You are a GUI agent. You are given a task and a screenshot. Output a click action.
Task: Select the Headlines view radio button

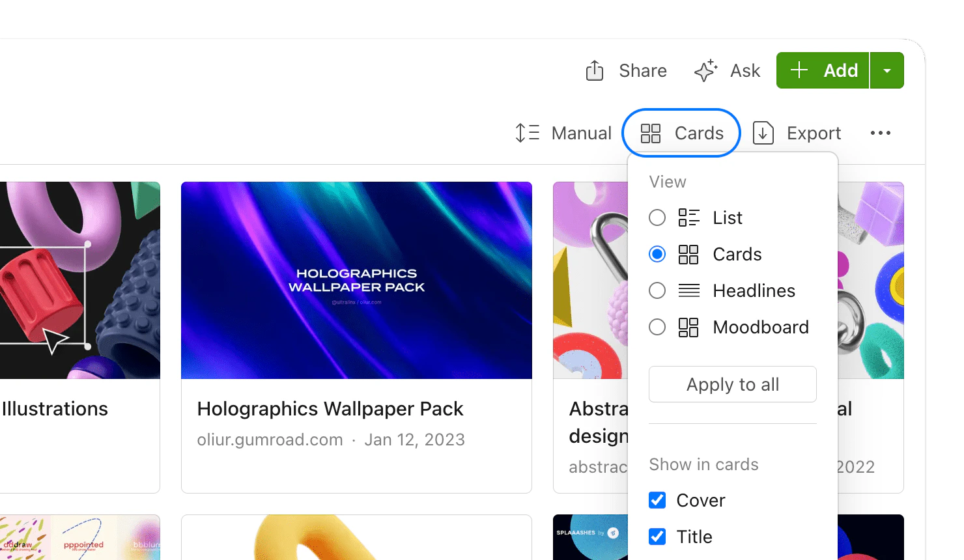click(x=657, y=290)
